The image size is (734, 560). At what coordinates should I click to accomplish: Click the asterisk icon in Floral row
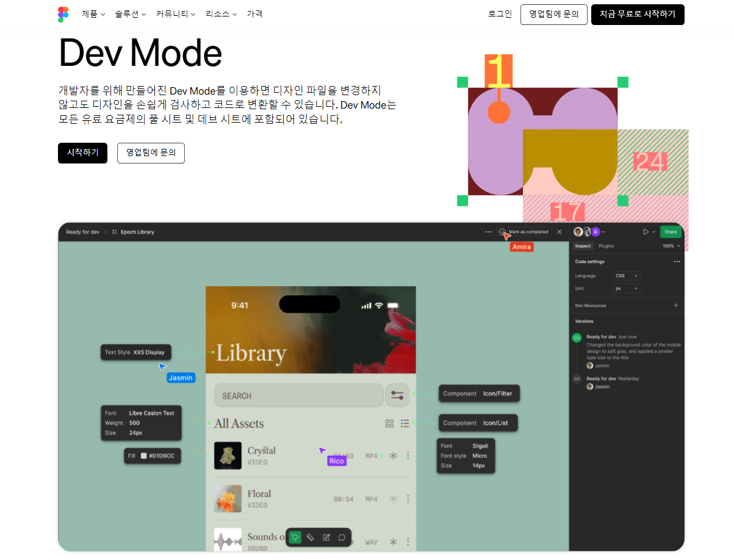click(394, 499)
